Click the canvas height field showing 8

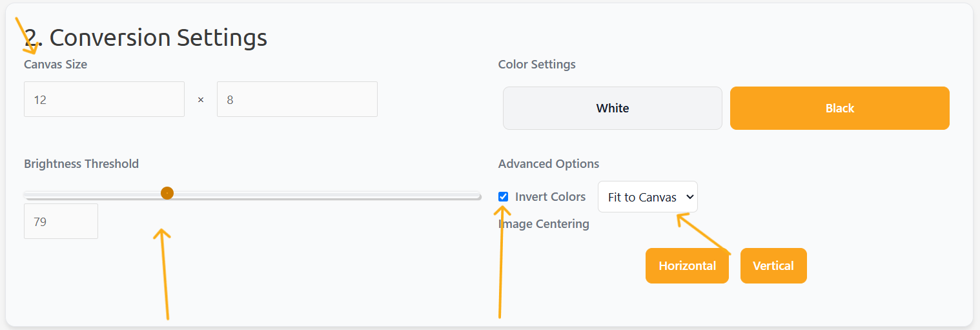tap(297, 99)
